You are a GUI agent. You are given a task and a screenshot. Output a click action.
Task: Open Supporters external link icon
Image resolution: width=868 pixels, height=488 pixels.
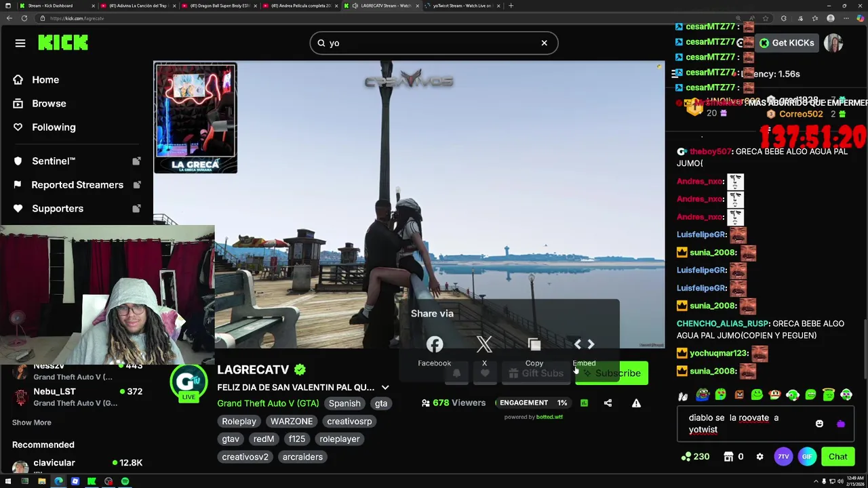[x=136, y=209]
